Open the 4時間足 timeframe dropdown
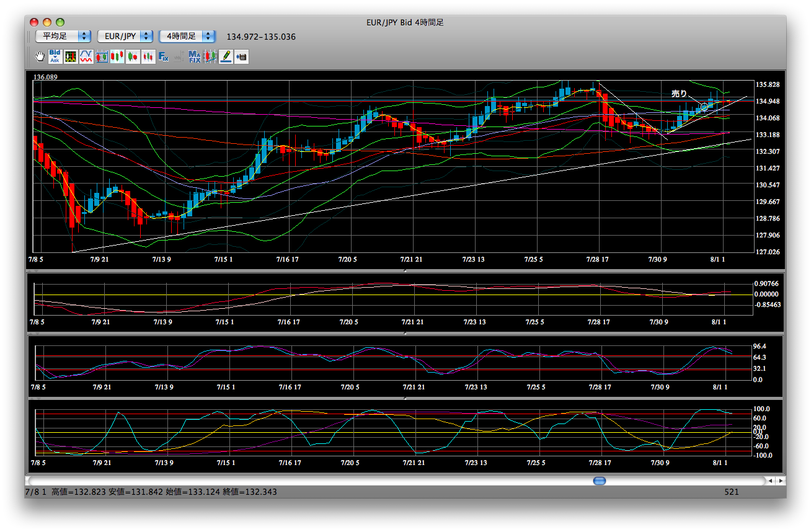The height and width of the screenshot is (532, 811). [187, 37]
